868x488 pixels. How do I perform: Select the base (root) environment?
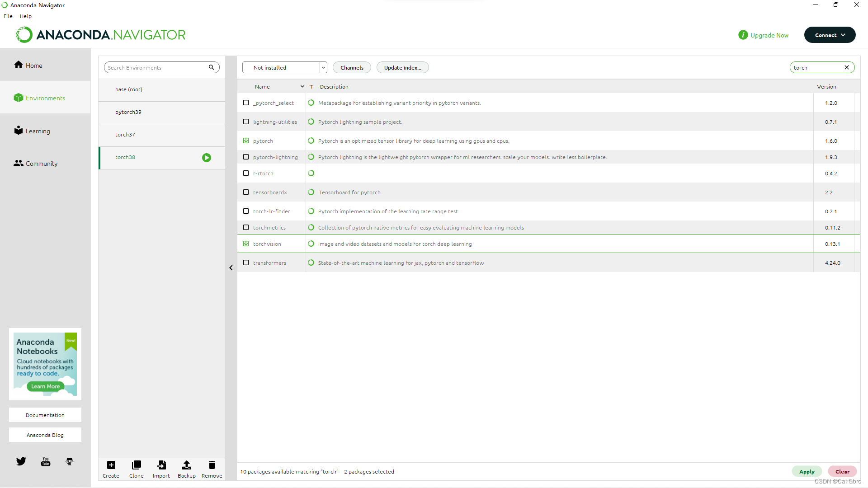pyautogui.click(x=162, y=89)
